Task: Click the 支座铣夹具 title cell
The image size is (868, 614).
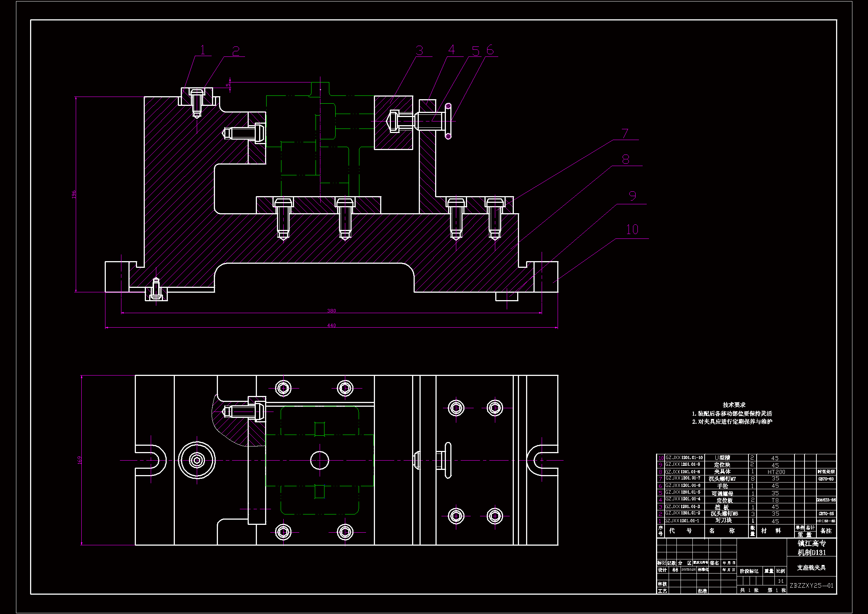Action: (811, 568)
